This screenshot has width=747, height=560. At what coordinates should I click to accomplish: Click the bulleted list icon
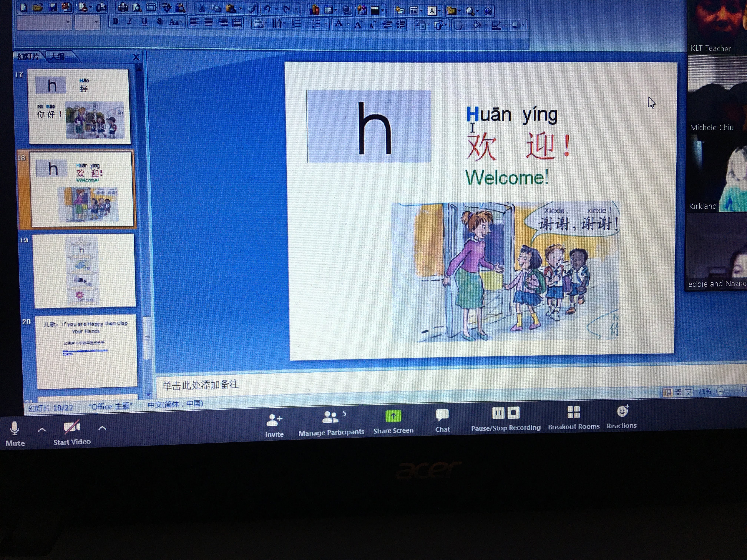316,24
